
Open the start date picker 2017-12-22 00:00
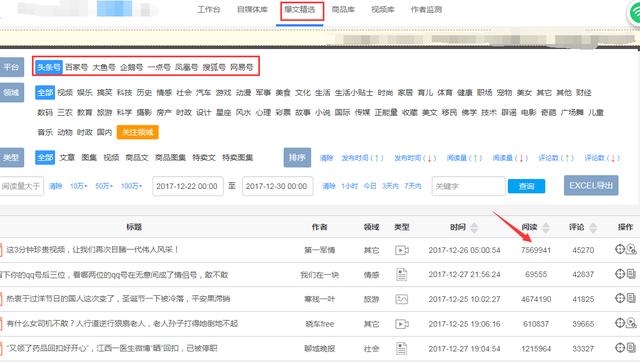(188, 186)
